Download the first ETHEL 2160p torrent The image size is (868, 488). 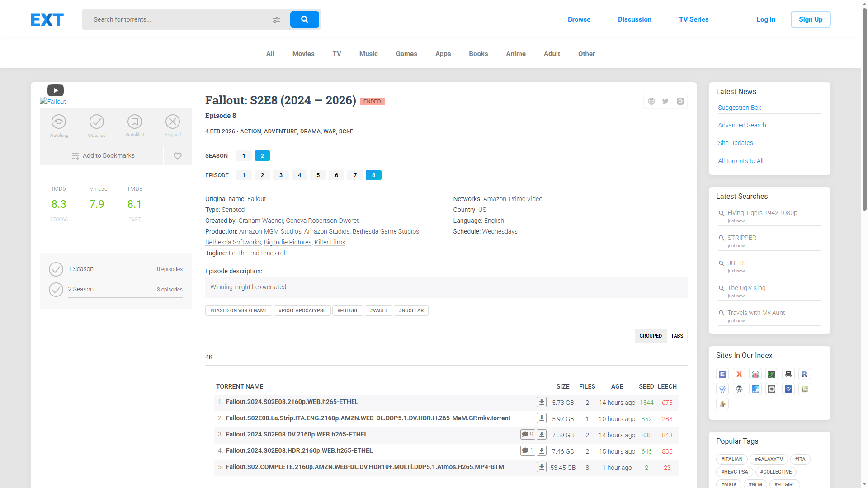(541, 402)
